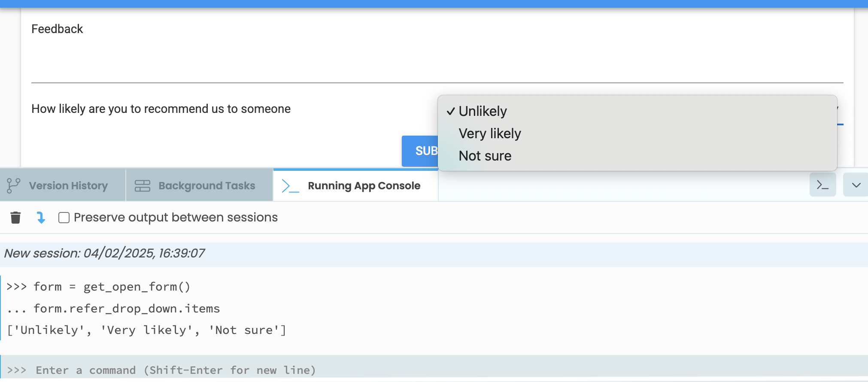This screenshot has height=382, width=868.
Task: Click the server icon beside Background Tasks
Action: 143,186
